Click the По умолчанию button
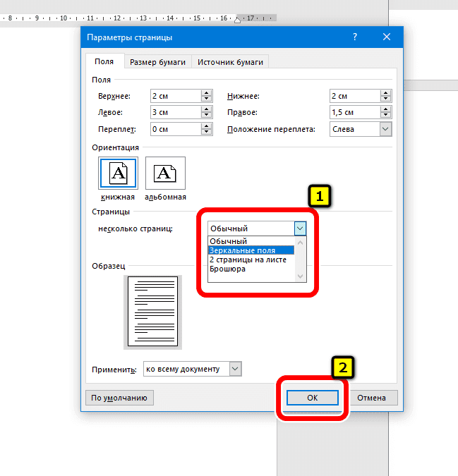The height and width of the screenshot is (476, 458). [x=119, y=398]
